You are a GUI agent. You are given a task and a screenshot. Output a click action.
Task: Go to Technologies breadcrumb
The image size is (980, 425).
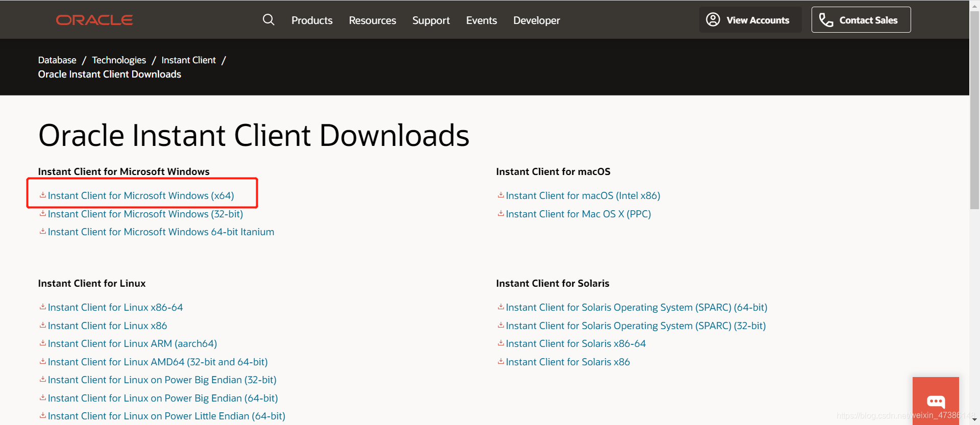pos(119,60)
